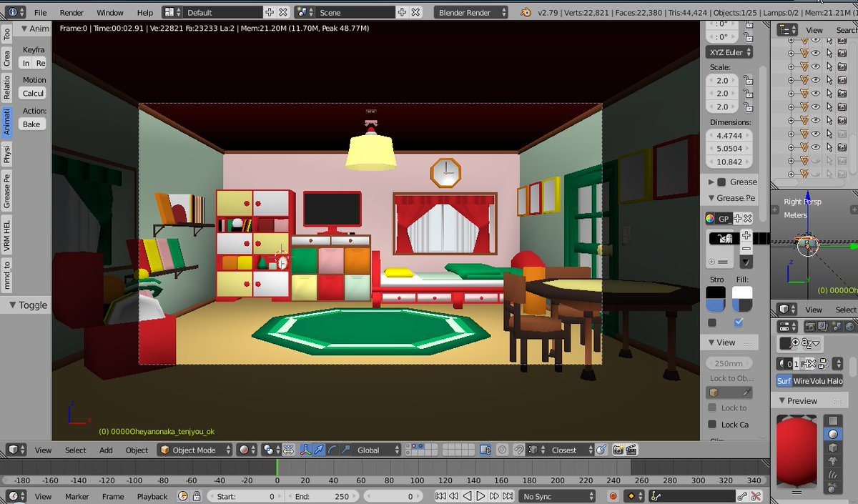
Task: Open the Window menu
Action: [110, 12]
